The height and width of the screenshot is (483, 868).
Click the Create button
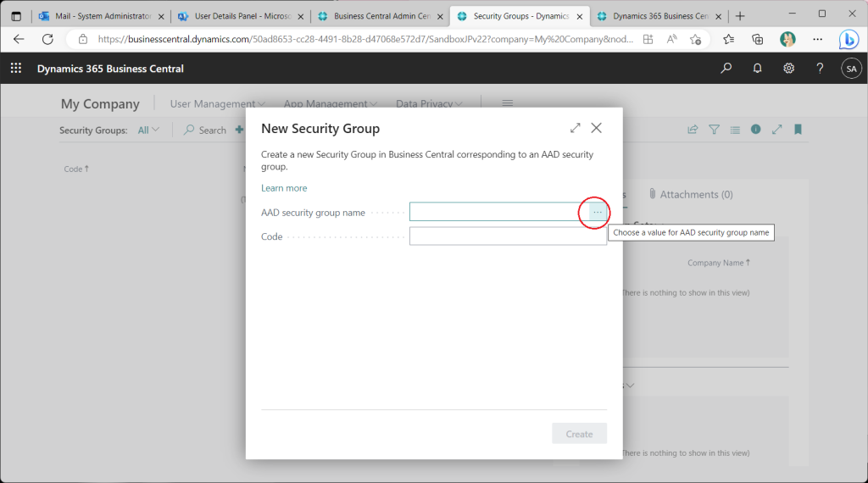(x=579, y=434)
